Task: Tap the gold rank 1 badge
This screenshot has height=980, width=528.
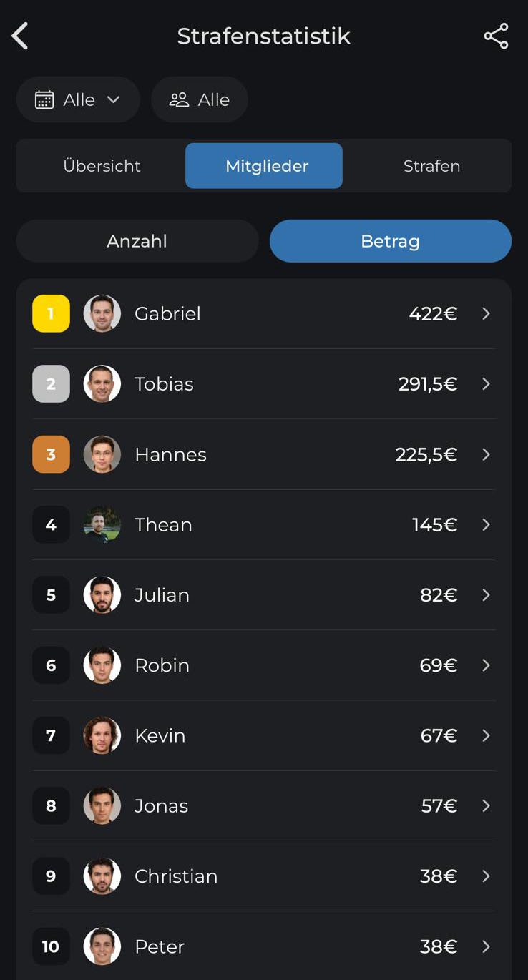Action: tap(51, 313)
